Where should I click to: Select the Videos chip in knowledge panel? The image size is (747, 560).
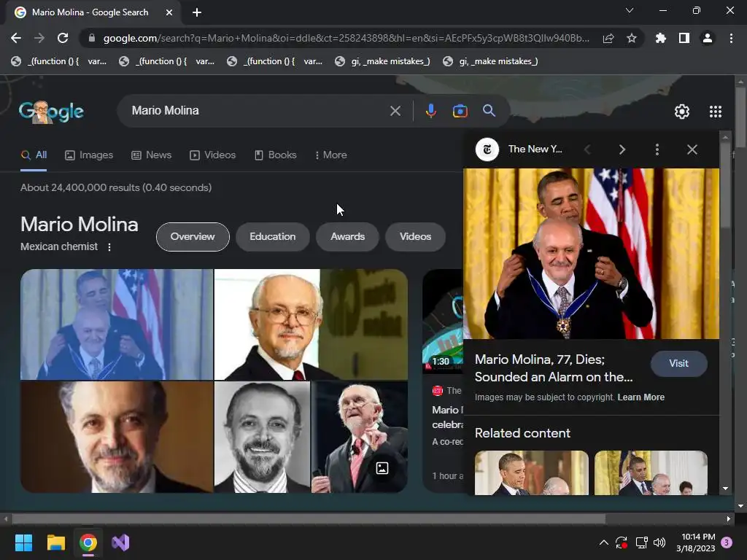pyautogui.click(x=415, y=237)
